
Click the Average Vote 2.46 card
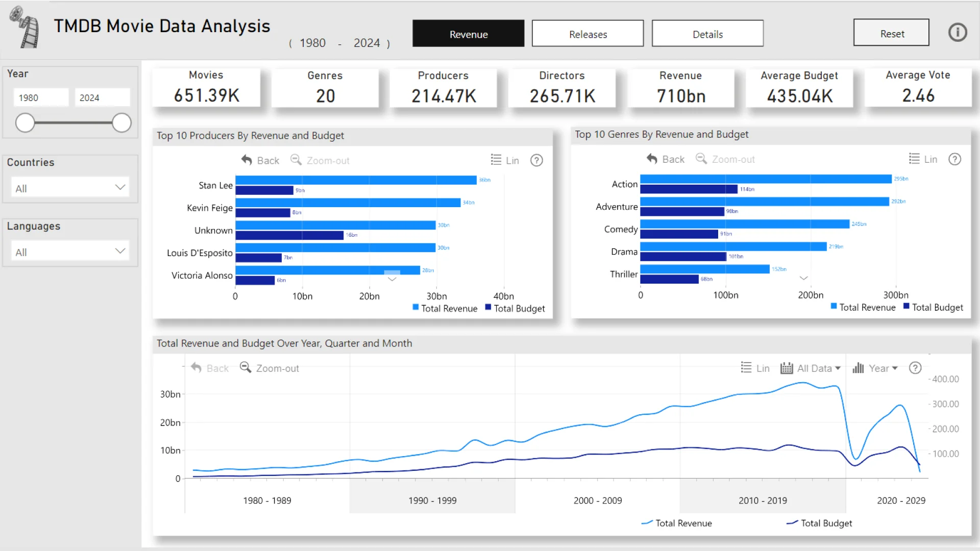pyautogui.click(x=918, y=87)
